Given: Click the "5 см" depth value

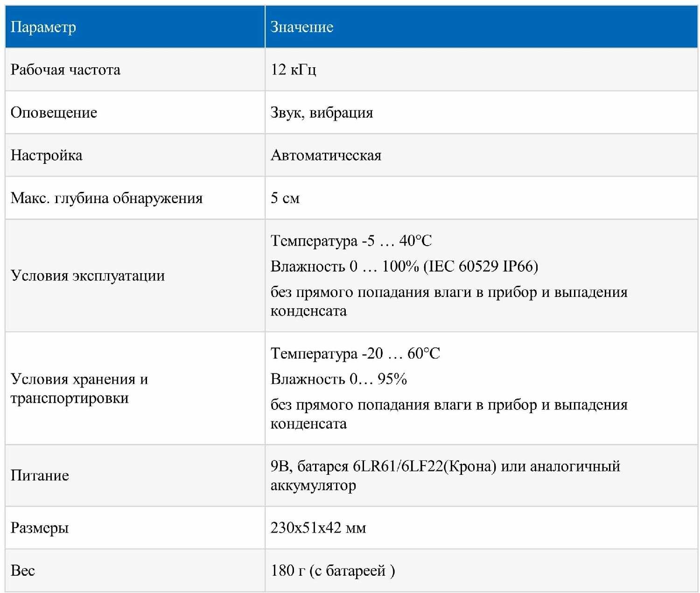Looking at the screenshot, I should 285,198.
